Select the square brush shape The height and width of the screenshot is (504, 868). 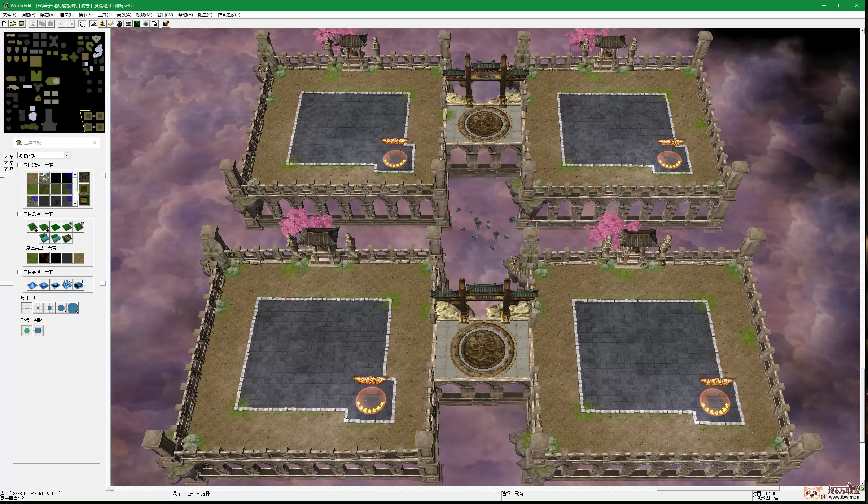tap(38, 331)
